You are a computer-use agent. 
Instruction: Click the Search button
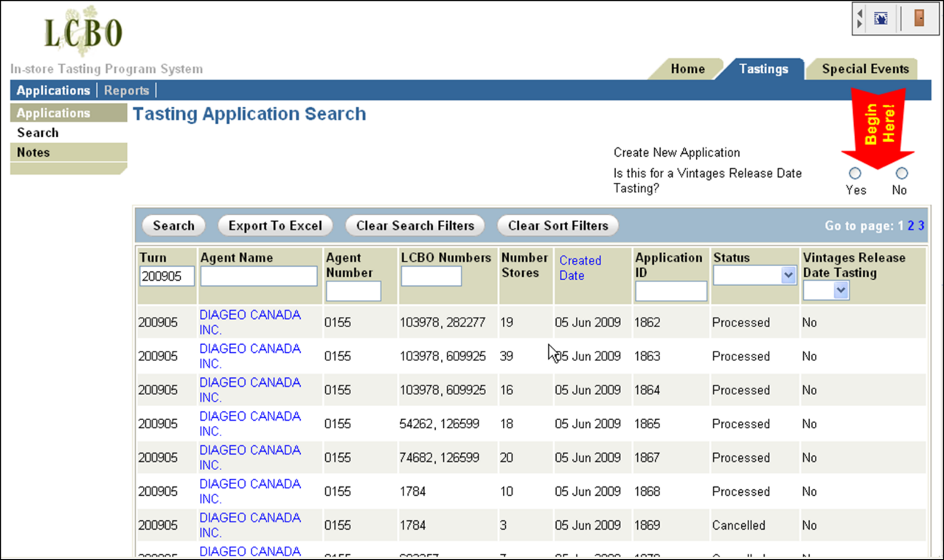pos(174,225)
